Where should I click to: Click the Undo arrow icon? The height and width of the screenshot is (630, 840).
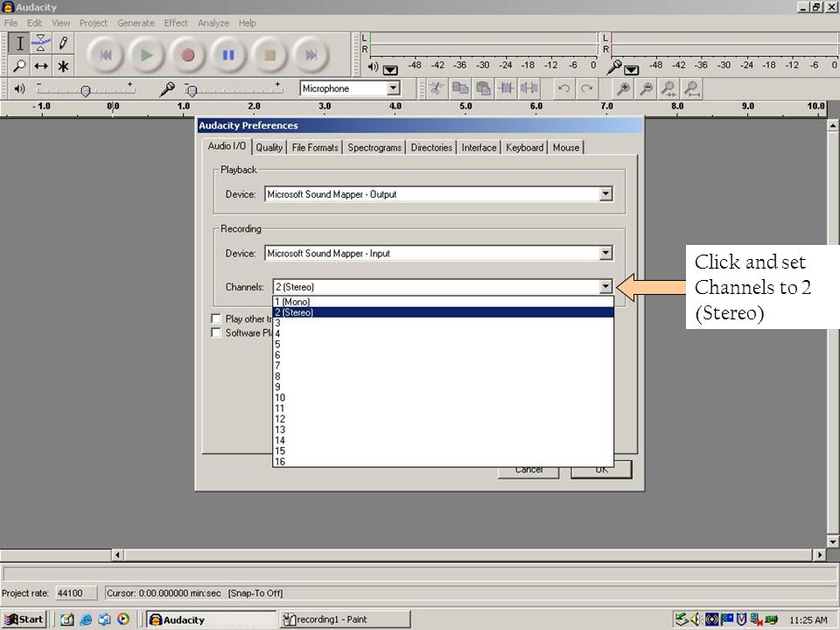click(x=563, y=88)
